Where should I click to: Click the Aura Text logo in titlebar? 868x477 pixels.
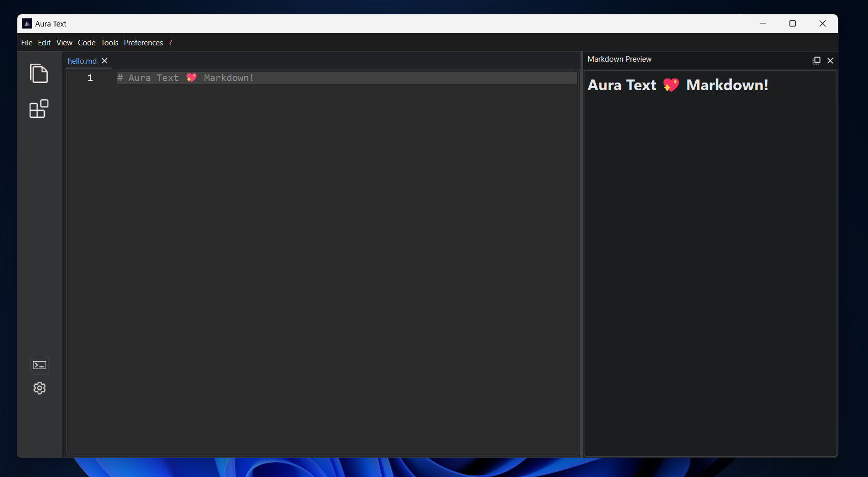[26, 23]
